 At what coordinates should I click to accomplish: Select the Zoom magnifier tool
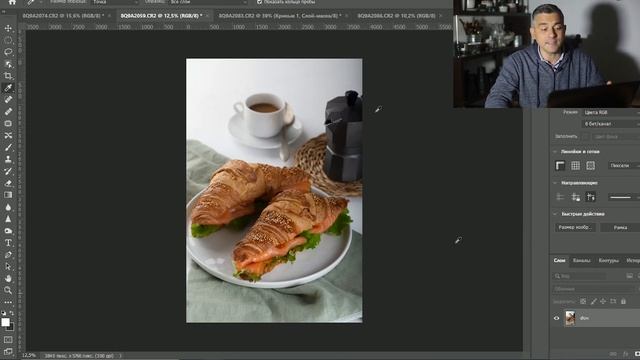click(8, 290)
